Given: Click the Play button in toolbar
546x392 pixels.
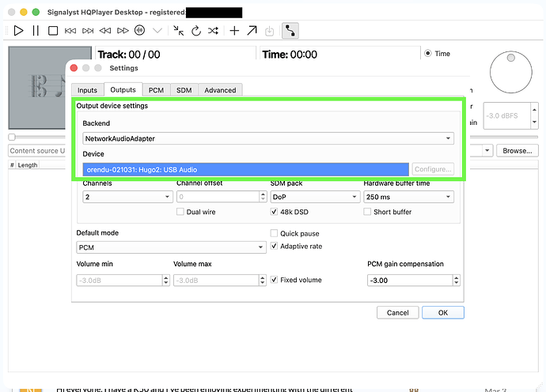Looking at the screenshot, I should 18,31.
